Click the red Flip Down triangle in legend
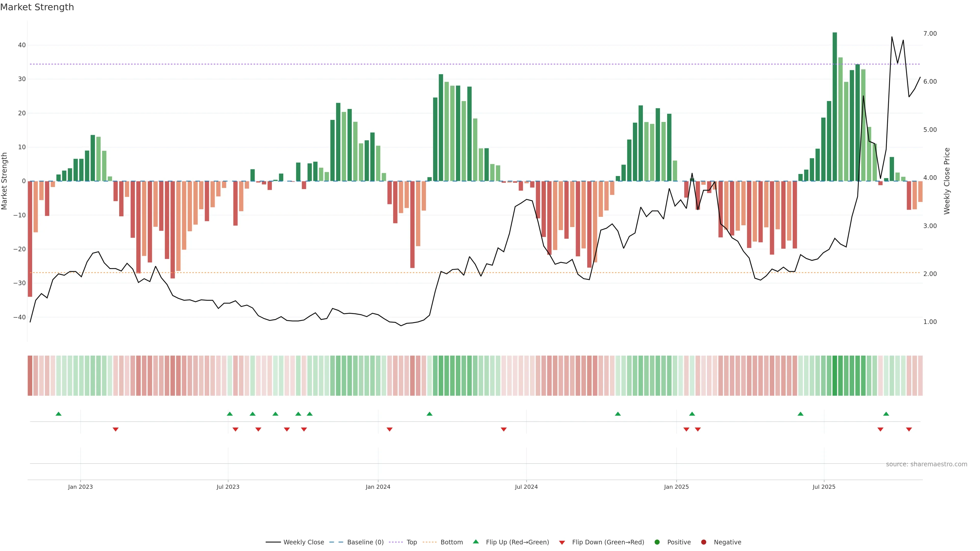980x551 pixels. pyautogui.click(x=562, y=543)
